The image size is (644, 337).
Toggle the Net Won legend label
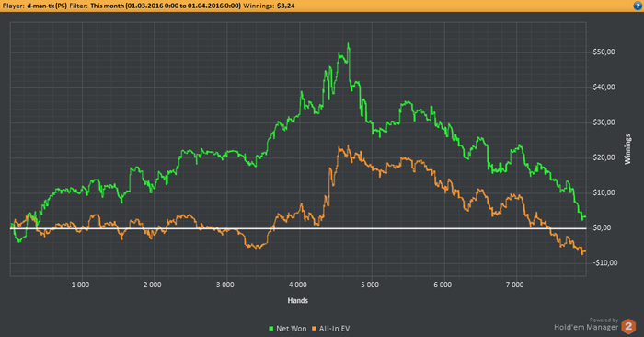tap(292, 329)
